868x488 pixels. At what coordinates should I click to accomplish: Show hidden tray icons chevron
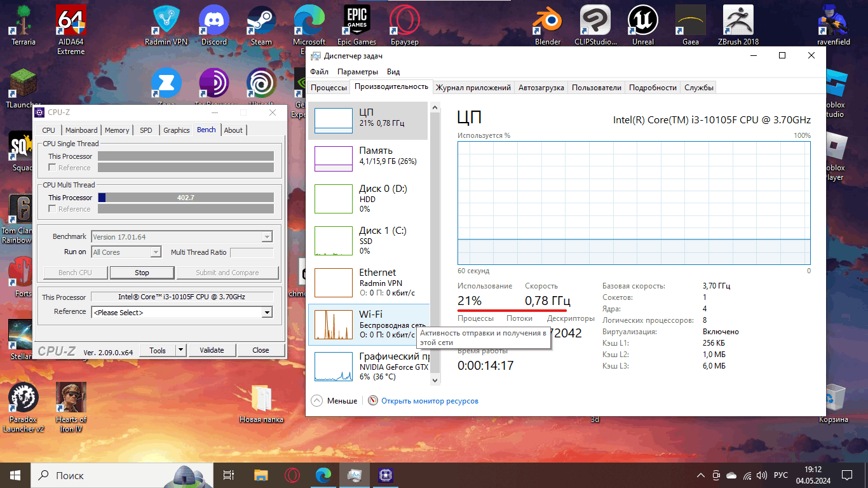[701, 475]
